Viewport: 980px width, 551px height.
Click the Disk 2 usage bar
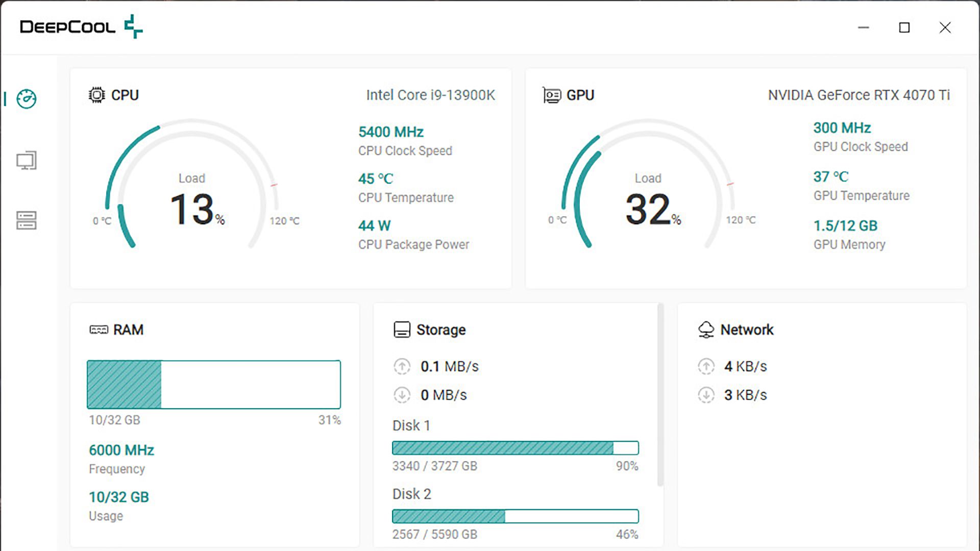coord(515,516)
